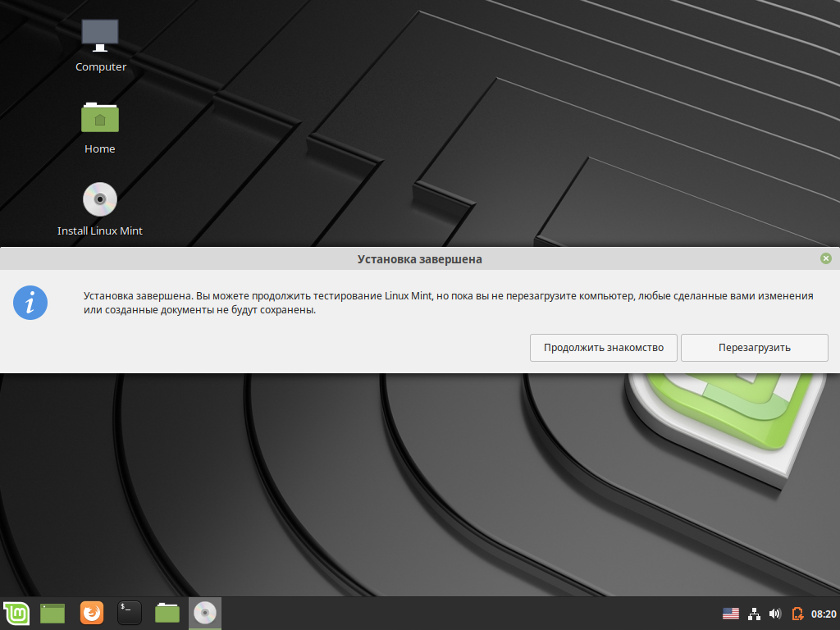Open the Computer icon on the desktop
This screenshot has width=840, height=630.
100,34
